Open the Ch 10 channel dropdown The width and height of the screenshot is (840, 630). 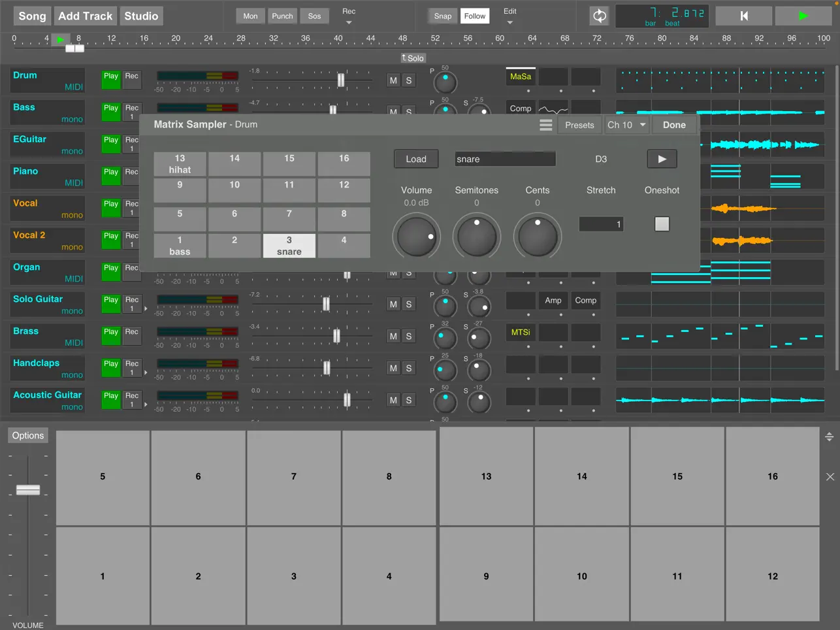coord(626,125)
